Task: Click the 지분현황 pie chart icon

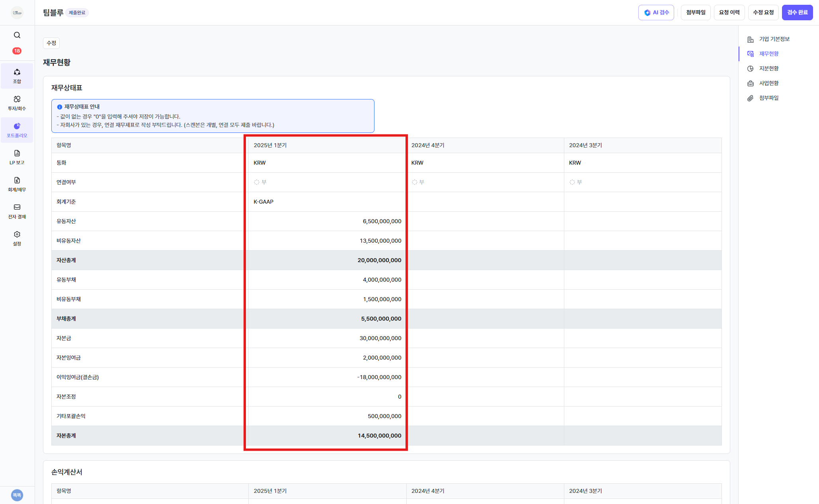Action: [750, 68]
